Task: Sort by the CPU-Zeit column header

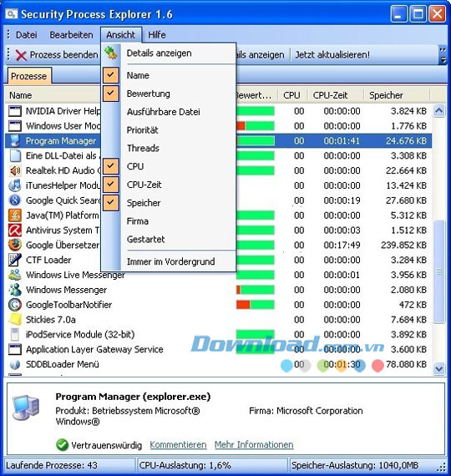Action: (335, 95)
